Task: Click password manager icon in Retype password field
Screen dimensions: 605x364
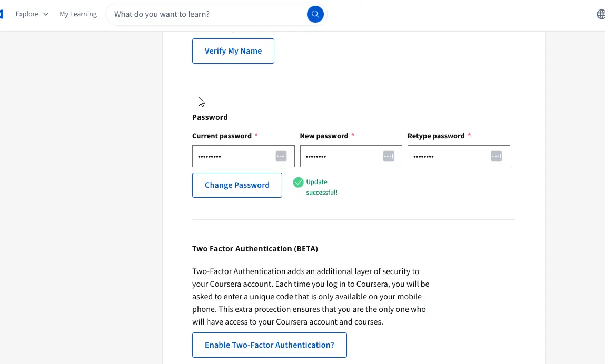Action: pos(496,156)
